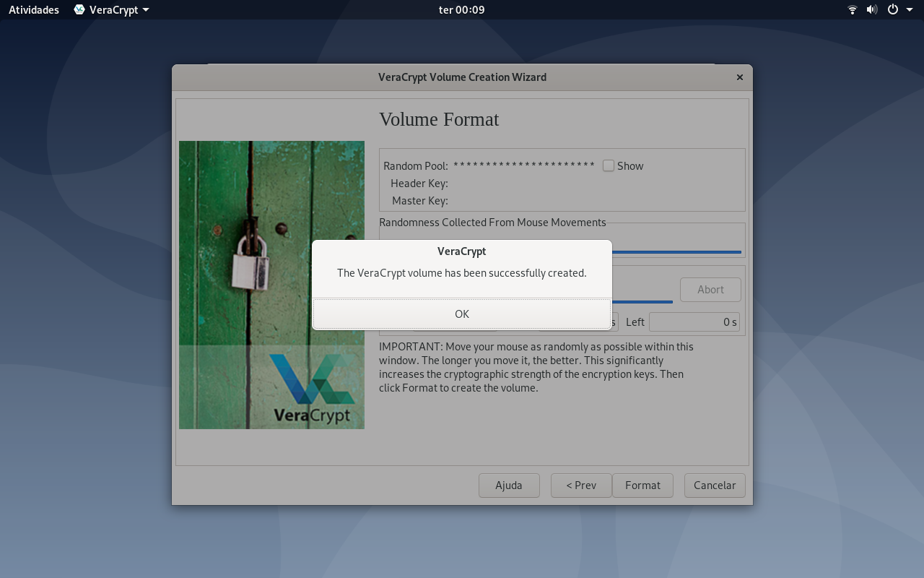Viewport: 924px width, 578px height.
Task: Click the format progress bar beside Abort
Action: pos(642,302)
